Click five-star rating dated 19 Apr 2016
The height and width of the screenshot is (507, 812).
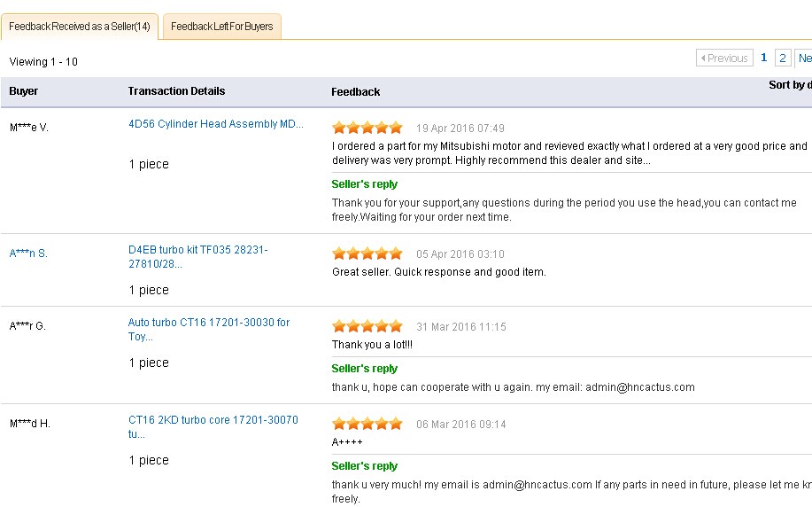pos(367,128)
